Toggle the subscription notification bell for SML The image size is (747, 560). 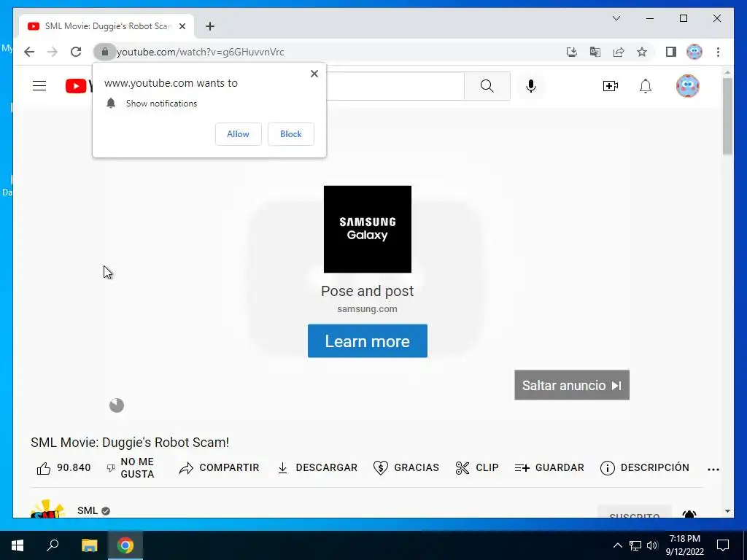tap(689, 514)
